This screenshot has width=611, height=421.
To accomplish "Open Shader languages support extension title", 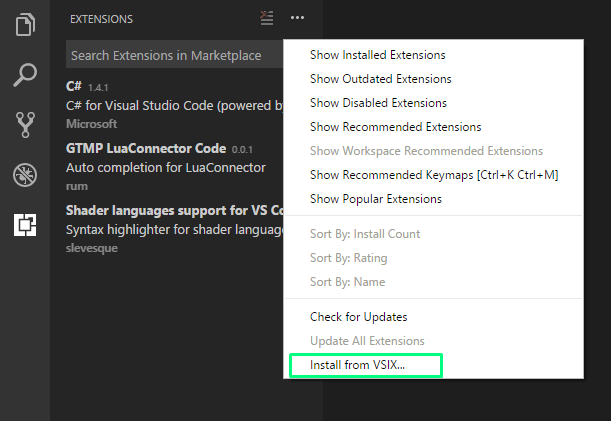I will [x=175, y=210].
